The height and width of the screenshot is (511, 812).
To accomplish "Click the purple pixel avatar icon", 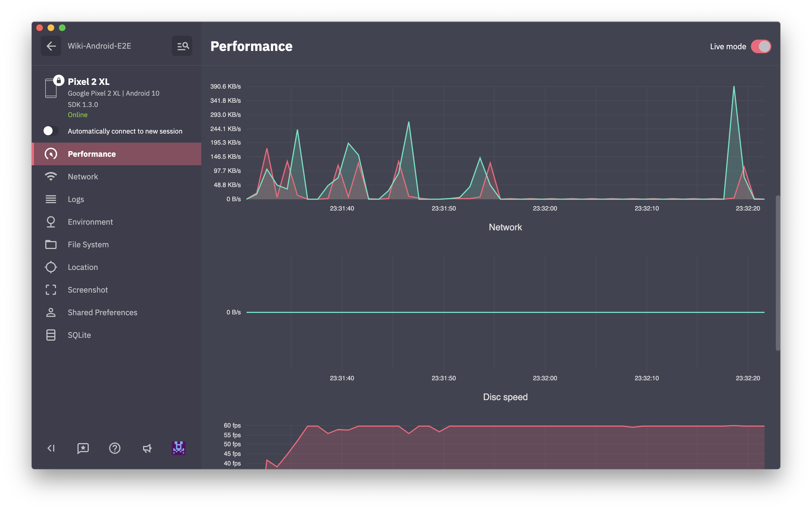I will tap(178, 448).
